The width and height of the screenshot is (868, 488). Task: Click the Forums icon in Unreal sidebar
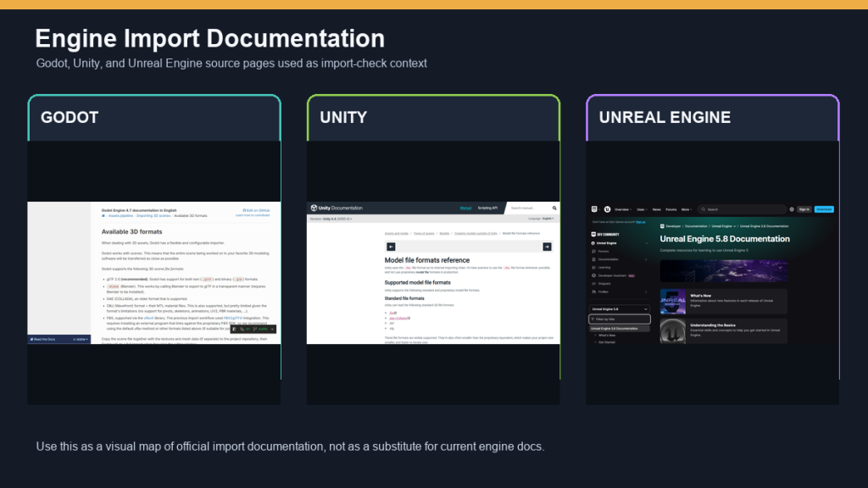pos(593,251)
